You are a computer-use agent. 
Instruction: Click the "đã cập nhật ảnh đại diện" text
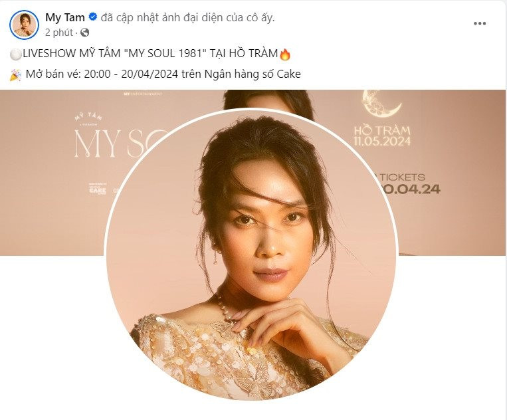pyautogui.click(x=187, y=17)
